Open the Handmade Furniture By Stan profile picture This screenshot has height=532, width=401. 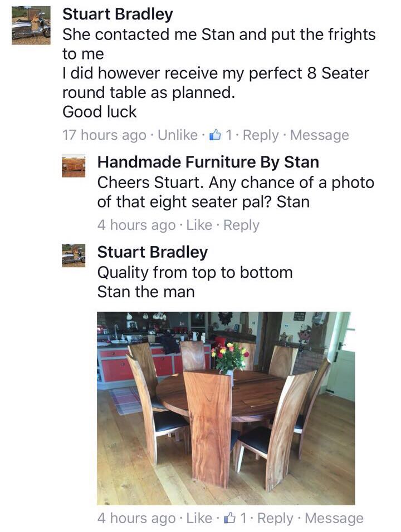pos(74,166)
